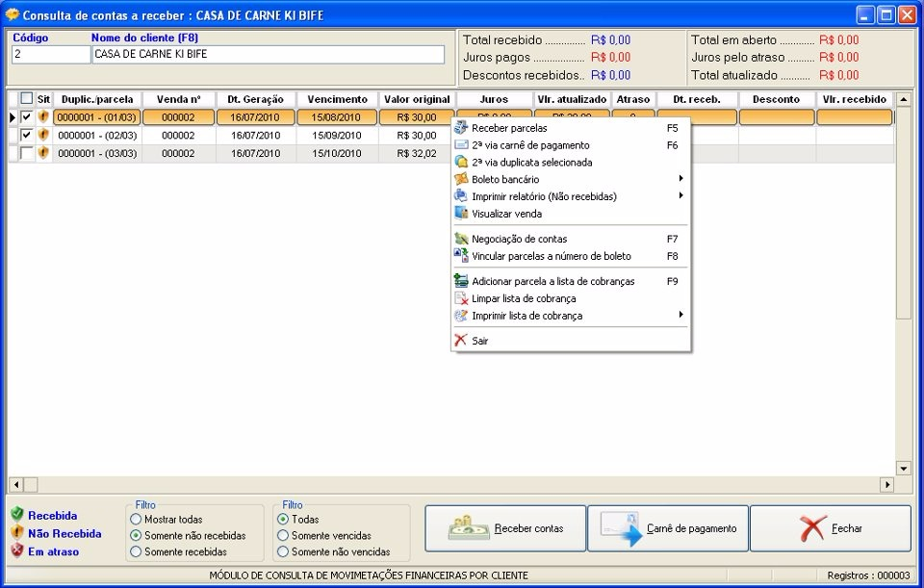Select the Mostrar todas filter option

click(x=136, y=519)
